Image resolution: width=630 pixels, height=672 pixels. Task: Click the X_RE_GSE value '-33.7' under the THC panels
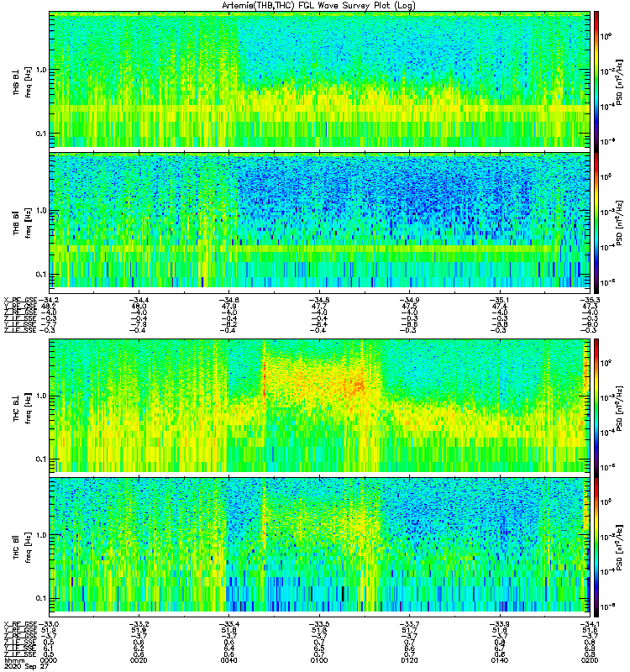pyautogui.click(x=409, y=624)
